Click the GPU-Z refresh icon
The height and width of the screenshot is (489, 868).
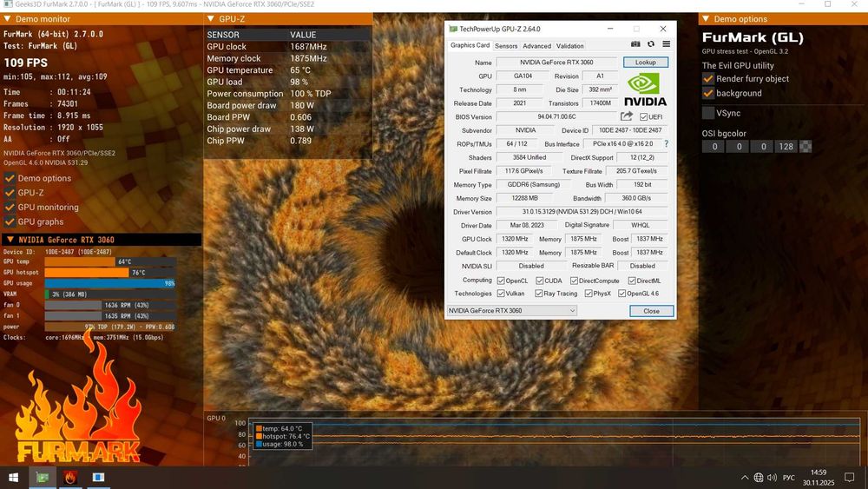point(651,44)
